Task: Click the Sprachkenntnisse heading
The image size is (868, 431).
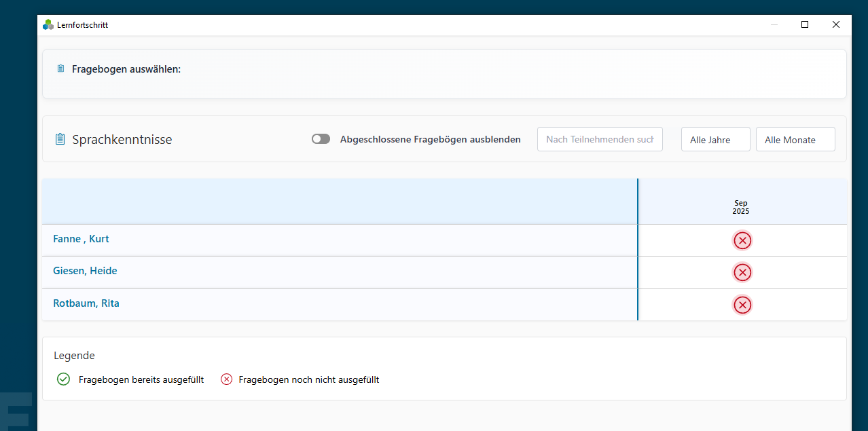Action: [x=122, y=139]
